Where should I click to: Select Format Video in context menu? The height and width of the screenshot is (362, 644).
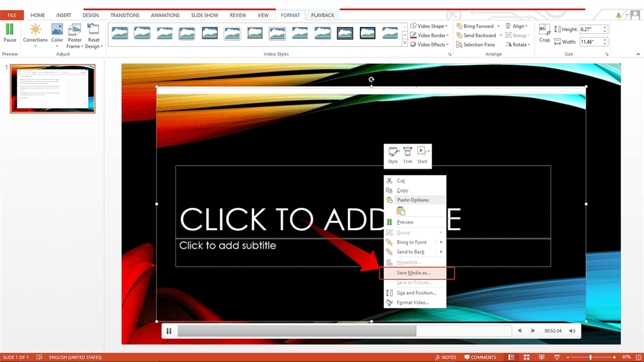[412, 303]
